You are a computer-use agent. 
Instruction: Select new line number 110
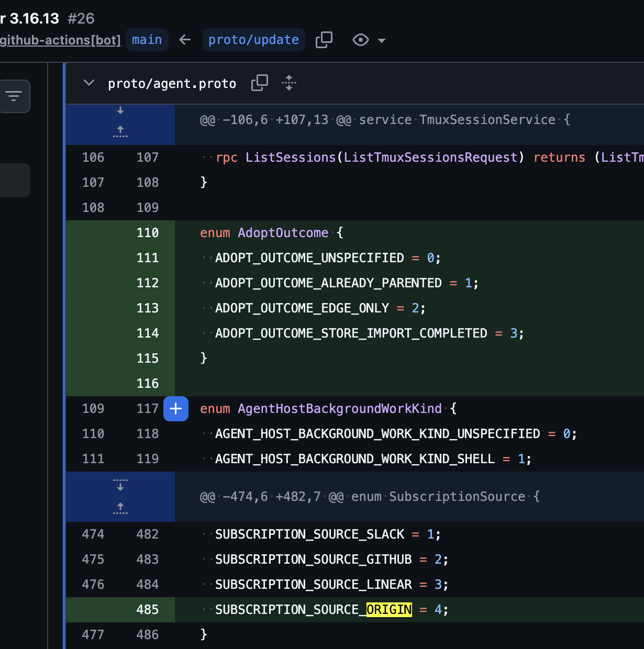pos(148,233)
